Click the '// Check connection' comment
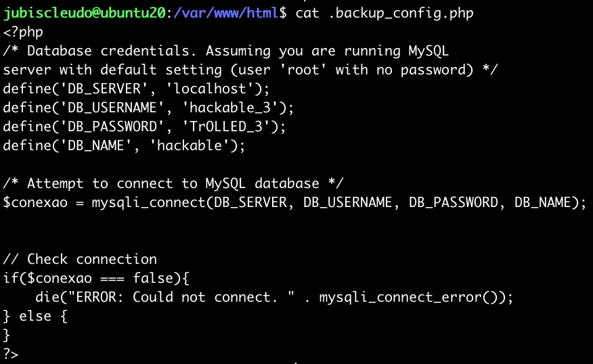593x364 pixels. [80, 259]
